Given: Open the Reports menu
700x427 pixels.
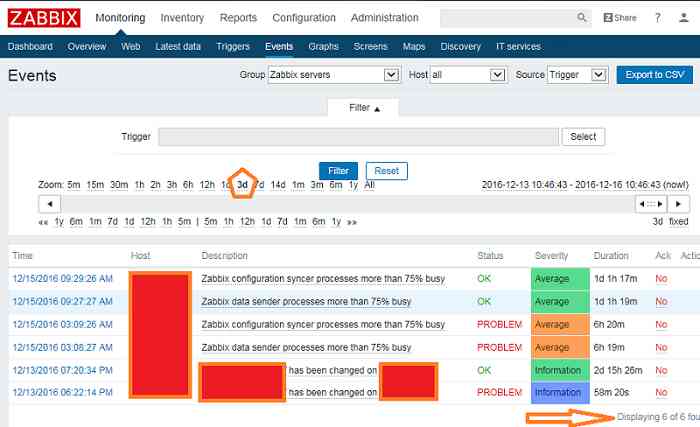Looking at the screenshot, I should [x=238, y=18].
